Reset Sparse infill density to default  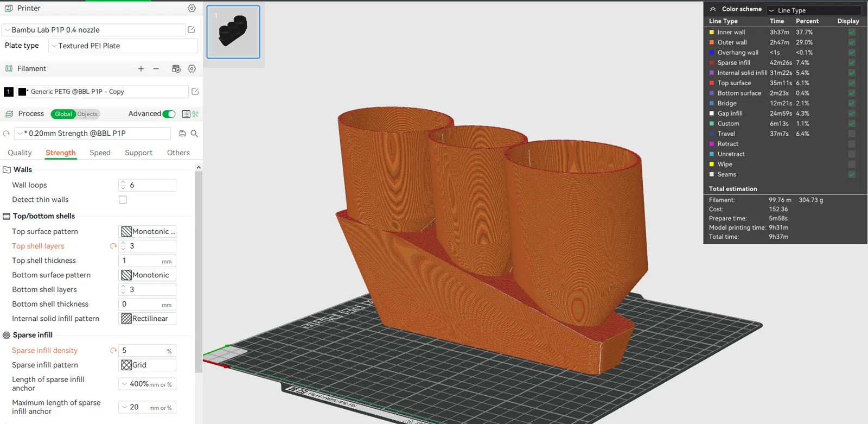click(113, 351)
